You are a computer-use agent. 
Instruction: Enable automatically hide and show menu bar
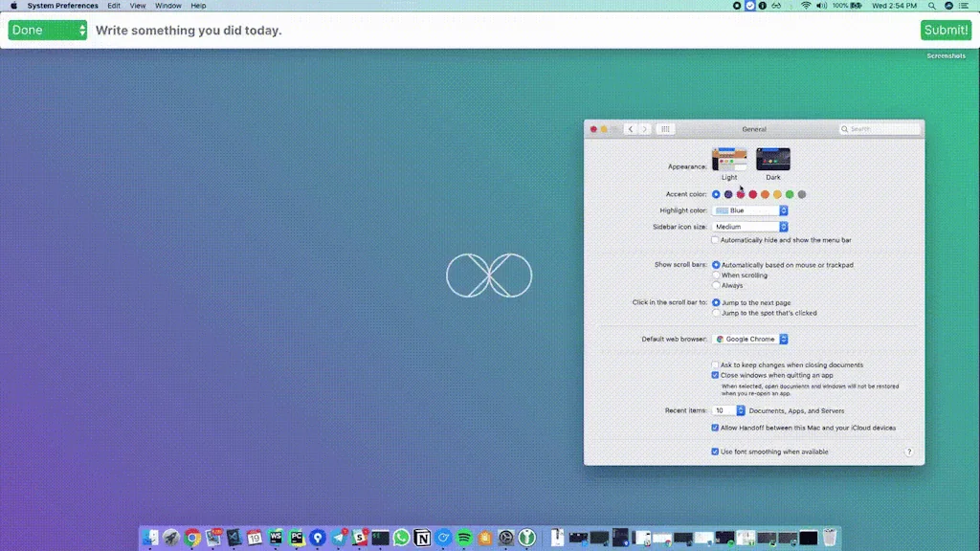[715, 240]
